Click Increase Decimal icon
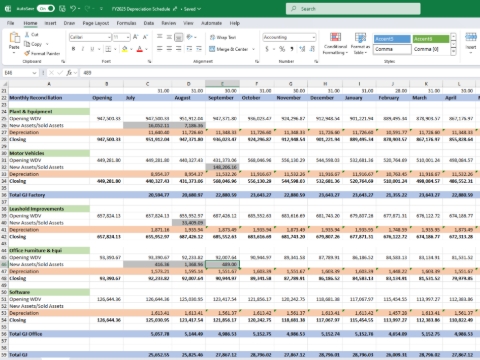This screenshot has width=480, height=360. pos(302,49)
